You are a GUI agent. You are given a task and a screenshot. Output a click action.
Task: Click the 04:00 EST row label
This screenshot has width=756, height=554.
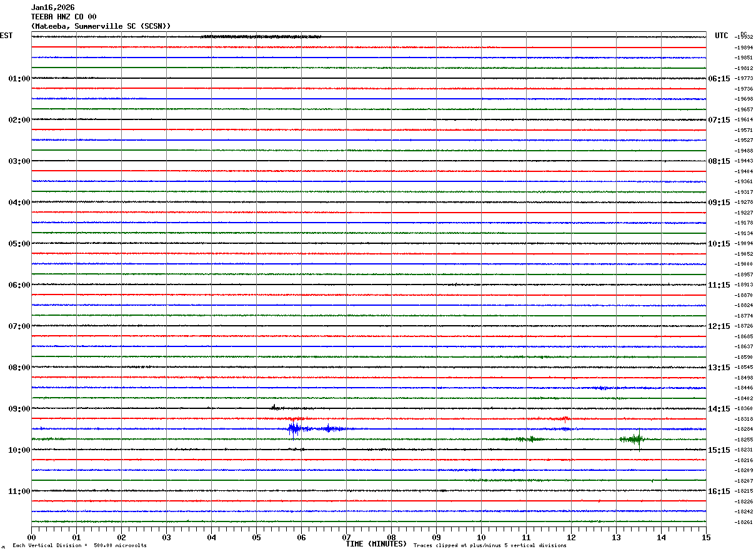(x=19, y=203)
